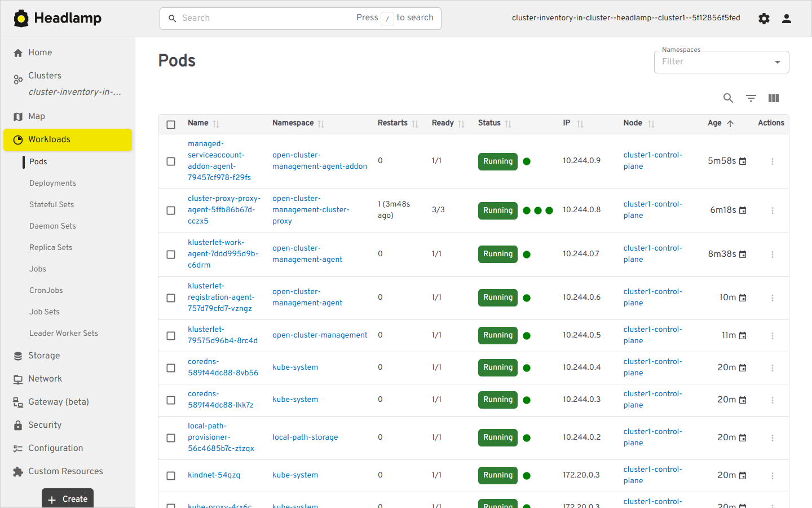Click calendar icon next to 11m age
812x508 pixels.
[x=743, y=336]
